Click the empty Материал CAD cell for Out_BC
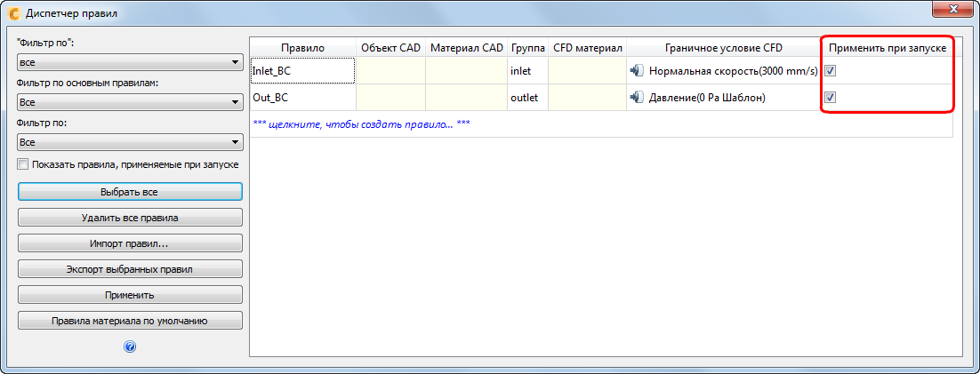 click(467, 98)
